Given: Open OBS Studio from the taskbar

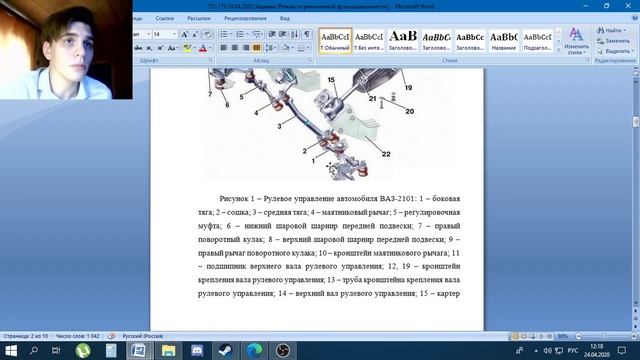Looking at the screenshot, I should tap(282, 350).
